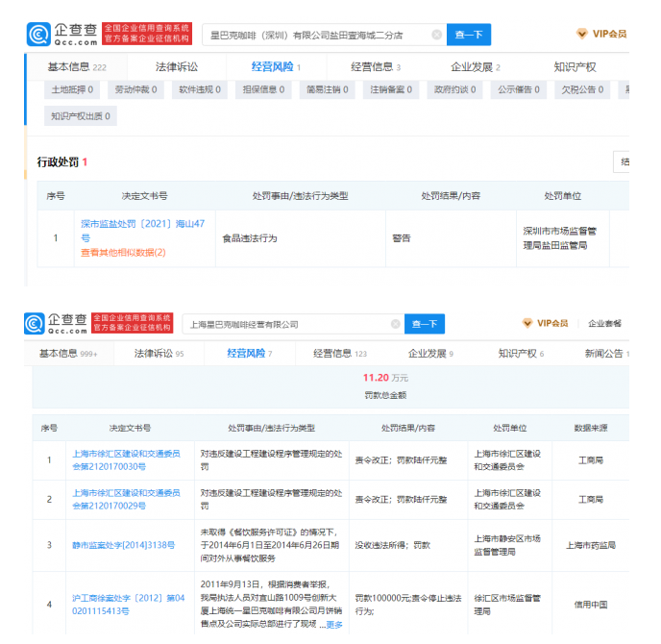Click the 企业套餐 link
661x644 pixels.
coord(604,323)
